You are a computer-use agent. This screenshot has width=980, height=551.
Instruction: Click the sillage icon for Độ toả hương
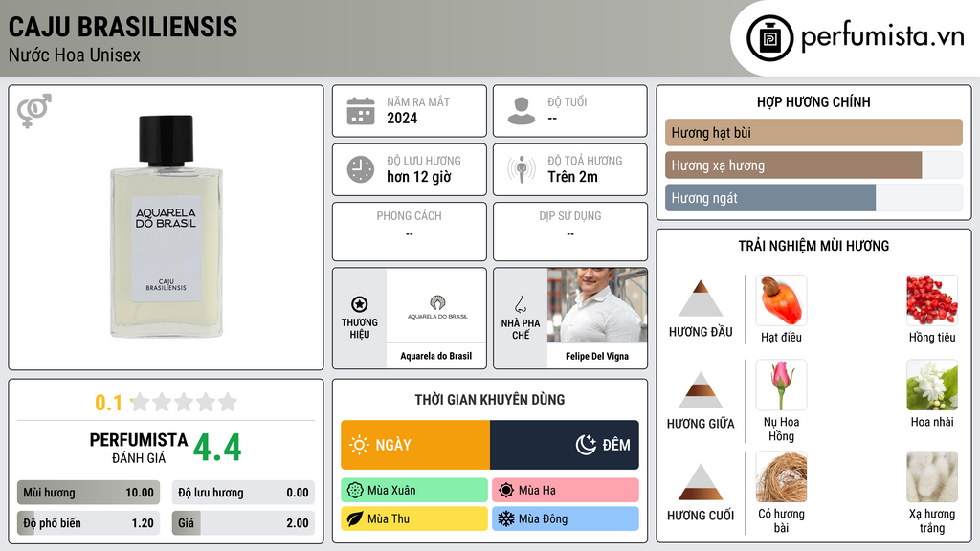point(522,169)
